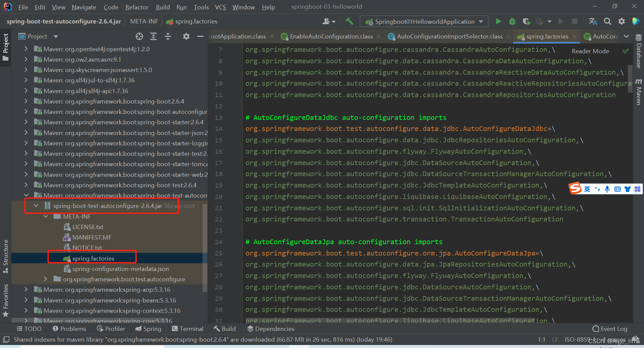Image resolution: width=644 pixels, height=348 pixels.
Task: Open the Dependencies tool window
Action: 271,329
